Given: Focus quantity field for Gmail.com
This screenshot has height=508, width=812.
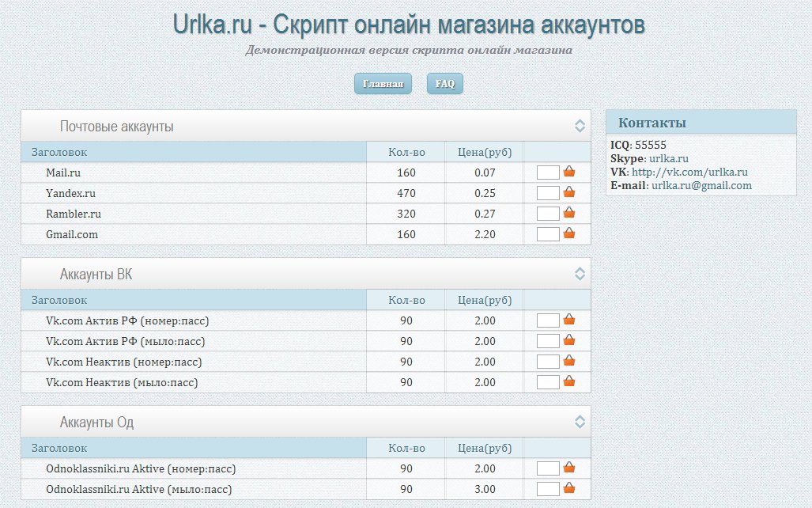Looking at the screenshot, I should tap(548, 234).
